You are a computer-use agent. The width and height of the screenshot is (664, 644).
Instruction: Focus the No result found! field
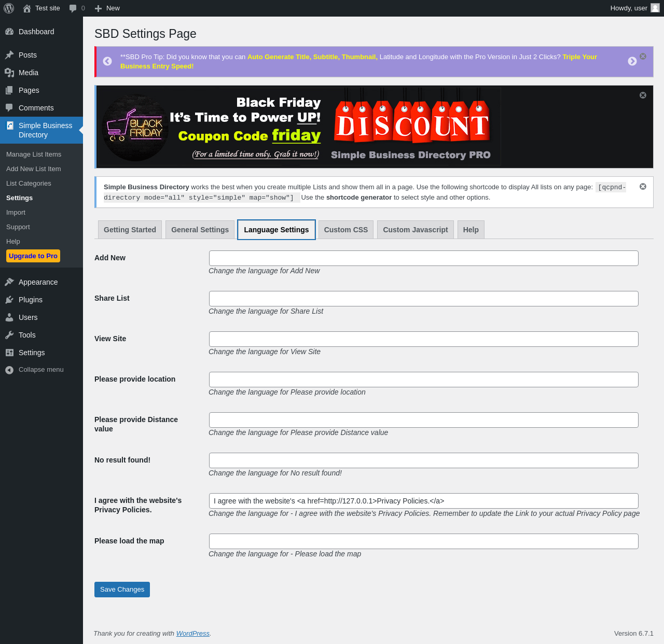[424, 460]
